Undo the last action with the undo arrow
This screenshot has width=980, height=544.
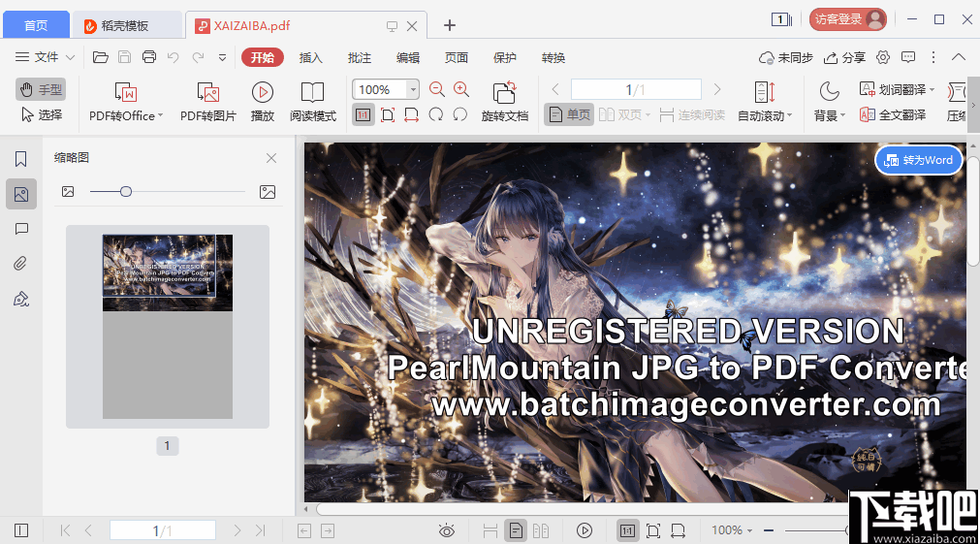(x=174, y=57)
